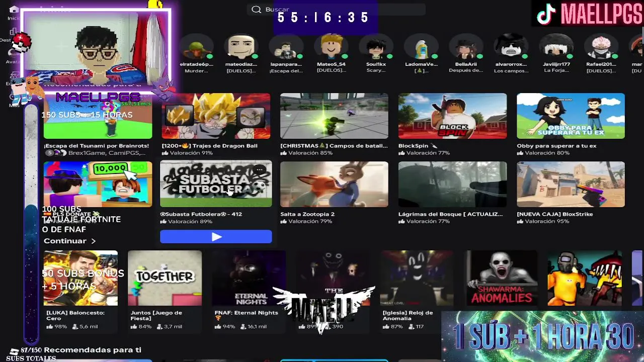Click 'Los campos...' status under alvarorrox
Viewport: 644px width, 362px height.
511,71
